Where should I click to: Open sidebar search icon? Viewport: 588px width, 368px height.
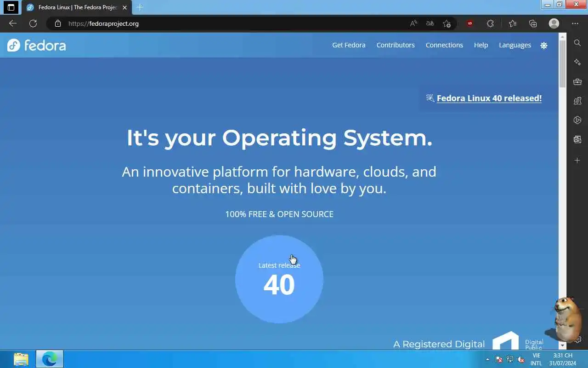point(577,43)
